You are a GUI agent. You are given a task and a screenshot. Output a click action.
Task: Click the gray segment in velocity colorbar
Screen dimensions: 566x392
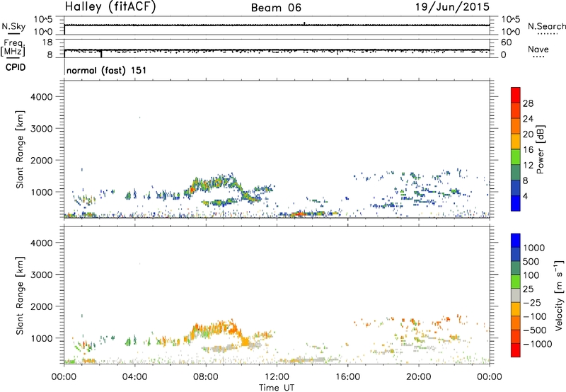click(x=516, y=296)
